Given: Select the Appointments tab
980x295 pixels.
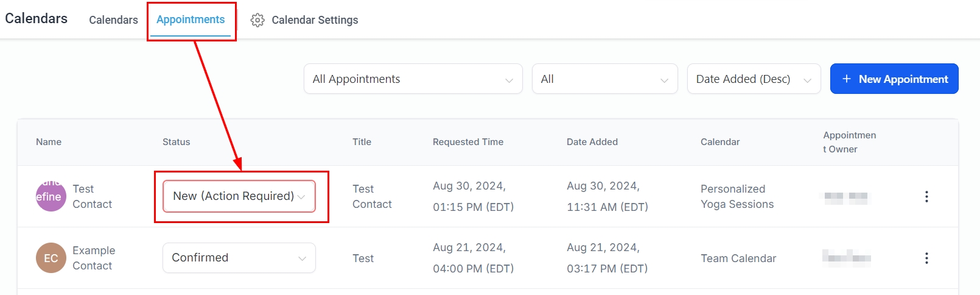Looking at the screenshot, I should [x=191, y=20].
